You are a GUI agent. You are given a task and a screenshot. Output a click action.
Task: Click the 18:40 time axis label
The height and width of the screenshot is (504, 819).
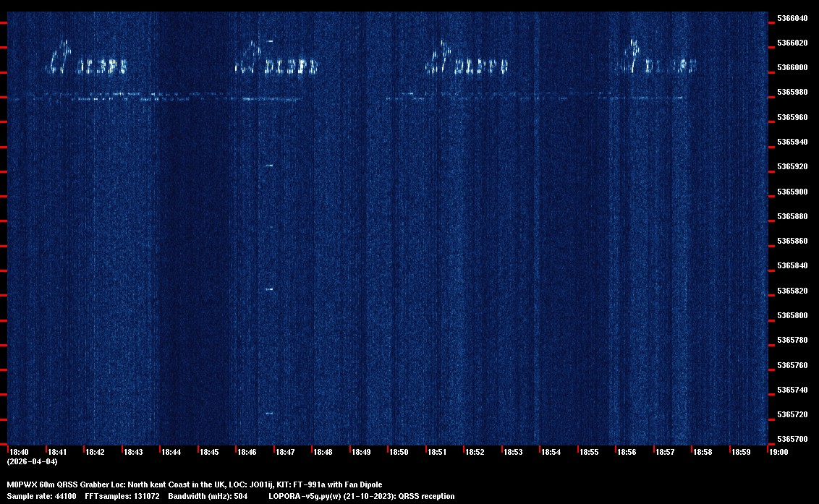coord(19,452)
